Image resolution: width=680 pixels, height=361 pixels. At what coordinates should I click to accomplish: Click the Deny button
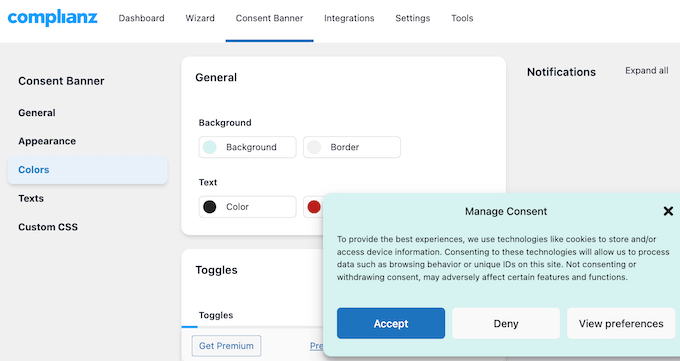(x=506, y=323)
